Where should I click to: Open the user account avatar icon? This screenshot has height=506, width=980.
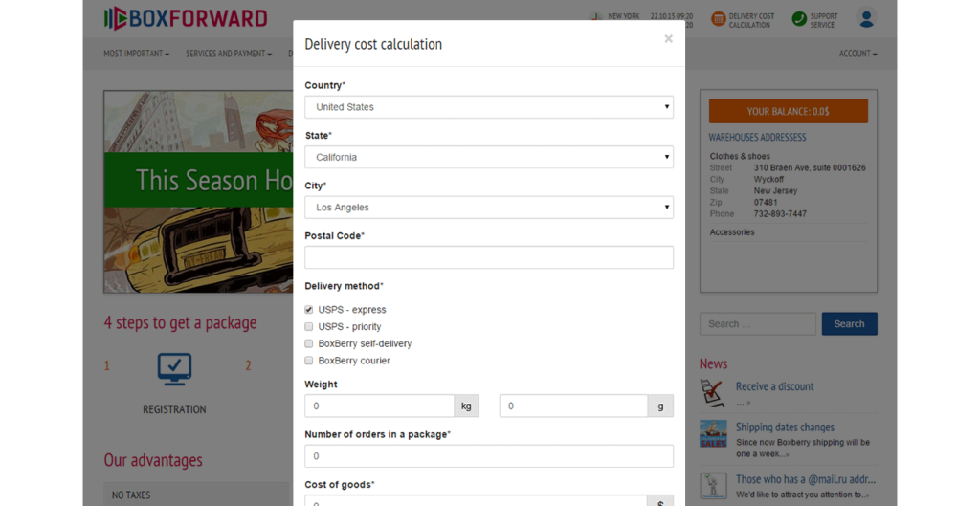[866, 18]
